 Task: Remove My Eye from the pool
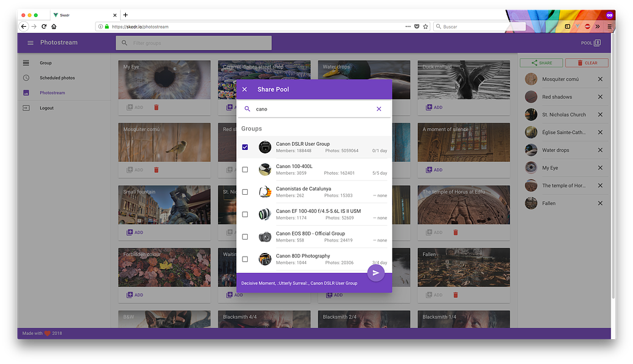point(600,167)
